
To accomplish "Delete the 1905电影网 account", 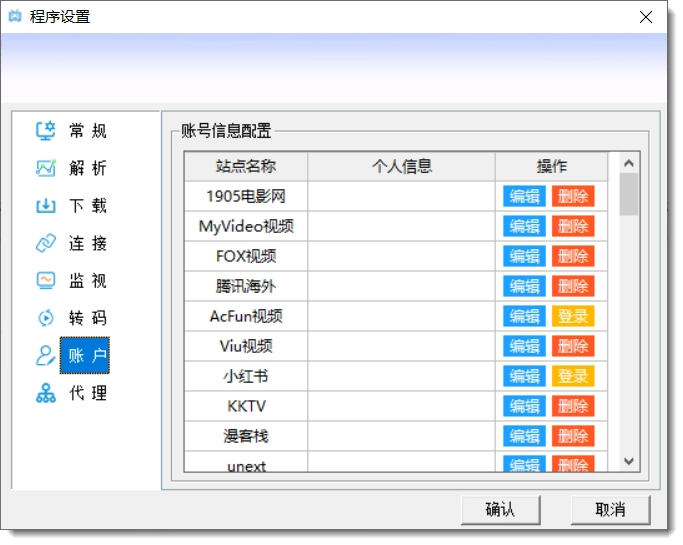I will [x=573, y=196].
